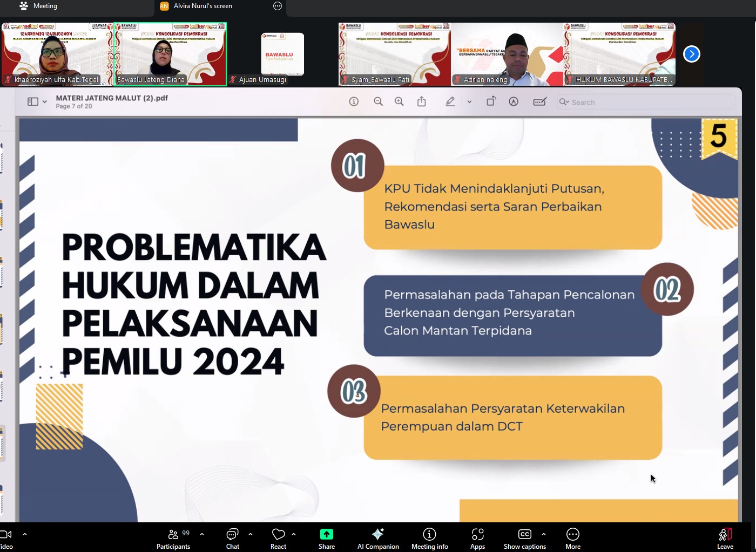Screen dimensions: 756x552
Task: Open the Fill and Sign tool
Action: point(540,101)
